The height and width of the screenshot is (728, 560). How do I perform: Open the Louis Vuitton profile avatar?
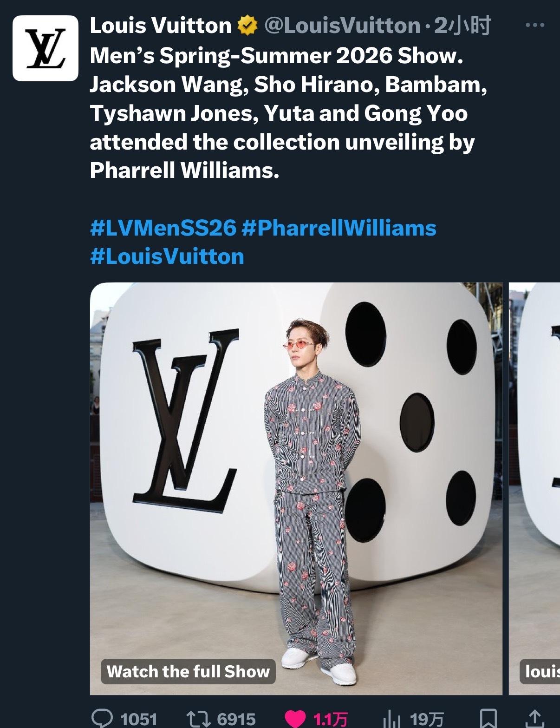pyautogui.click(x=45, y=48)
